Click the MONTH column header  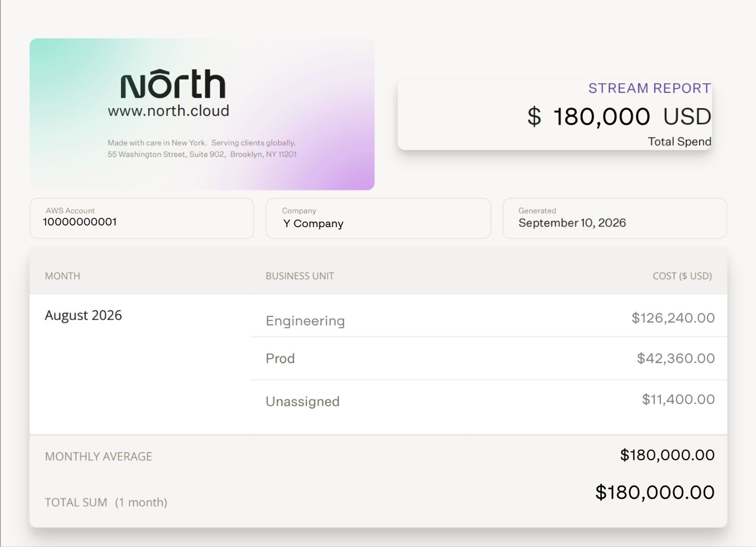pos(62,276)
